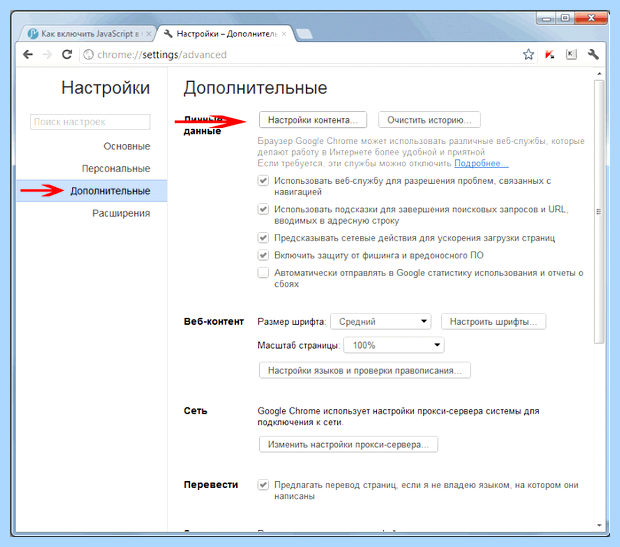Open Персональные settings section

[x=116, y=168]
